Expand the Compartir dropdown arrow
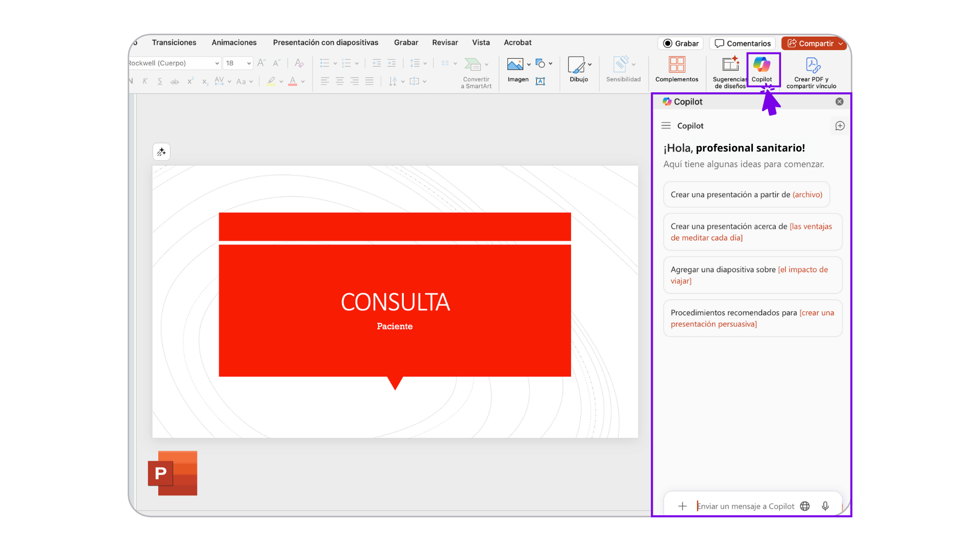The image size is (980, 551). [x=841, y=43]
